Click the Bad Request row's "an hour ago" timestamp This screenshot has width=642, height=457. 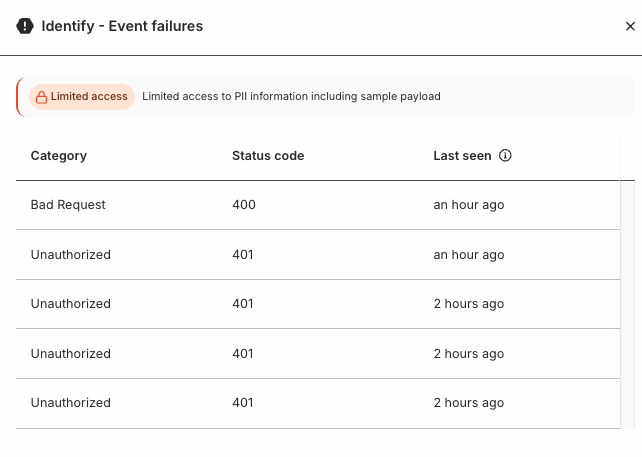[468, 205]
